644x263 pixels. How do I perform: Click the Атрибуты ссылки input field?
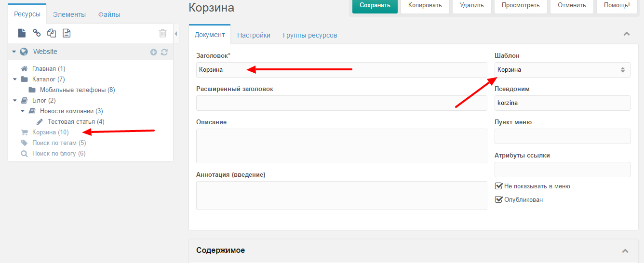(x=563, y=170)
